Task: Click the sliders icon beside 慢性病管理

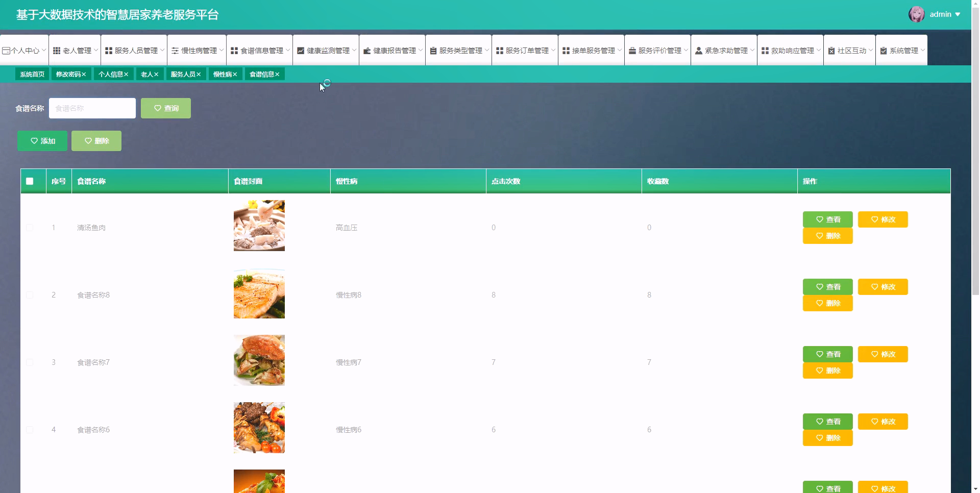Action: point(175,51)
